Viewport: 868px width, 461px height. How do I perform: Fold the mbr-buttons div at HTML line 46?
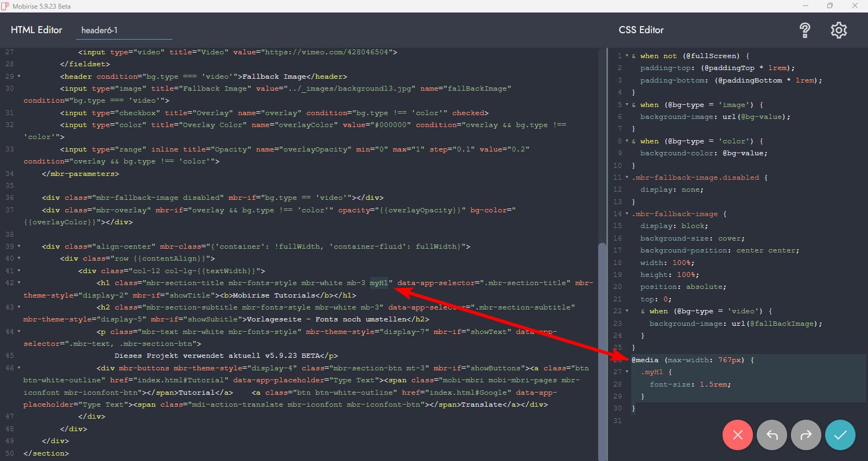[19, 368]
